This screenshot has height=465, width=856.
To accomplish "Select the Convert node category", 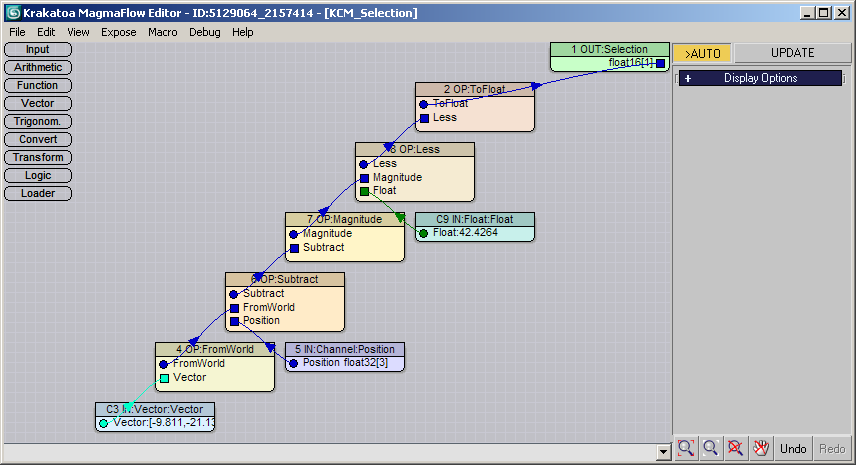I will (38, 140).
